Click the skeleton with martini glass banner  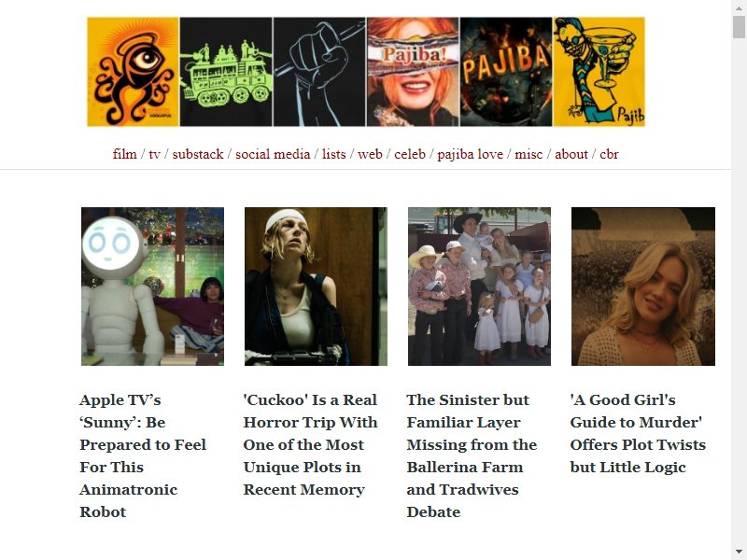tap(599, 72)
